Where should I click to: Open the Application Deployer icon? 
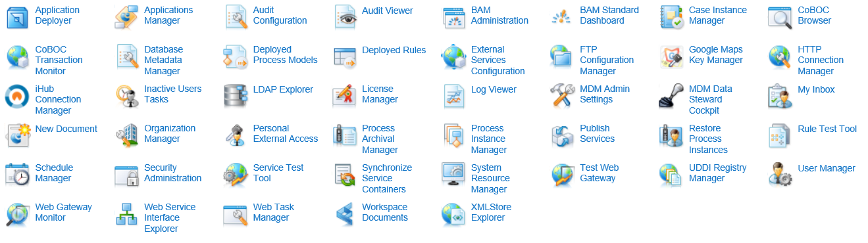click(17, 17)
